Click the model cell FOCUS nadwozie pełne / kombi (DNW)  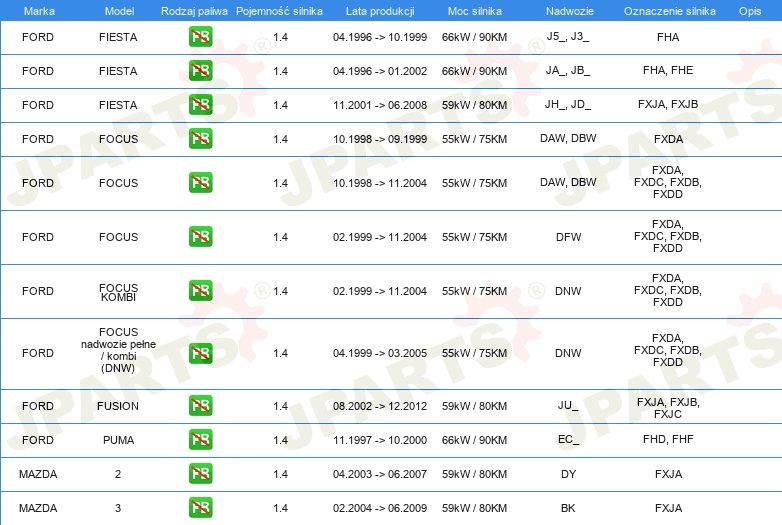(119, 350)
